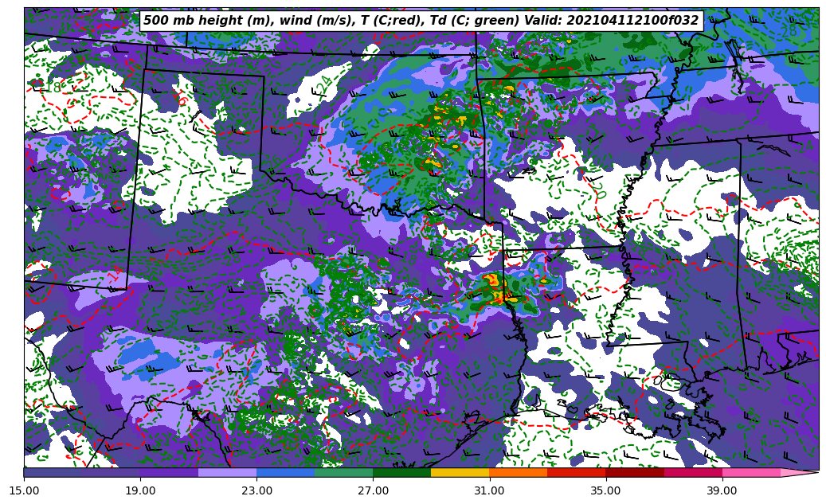
Task: Select the bright red colorbar segment
Action: click(576, 472)
